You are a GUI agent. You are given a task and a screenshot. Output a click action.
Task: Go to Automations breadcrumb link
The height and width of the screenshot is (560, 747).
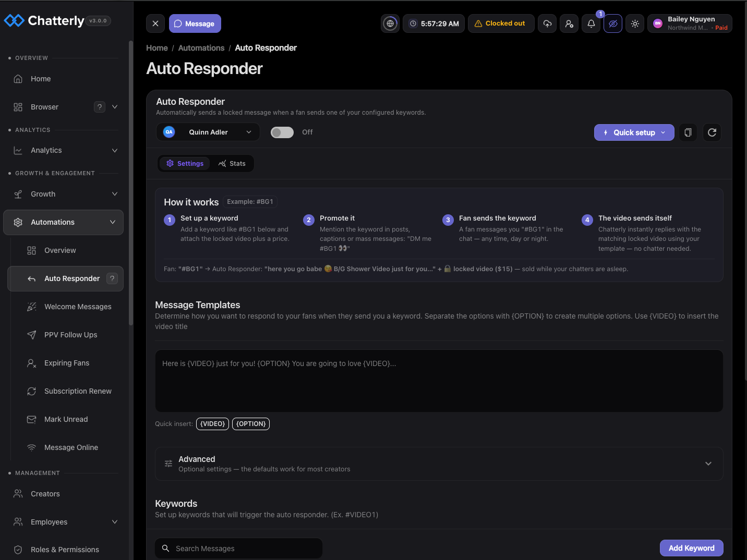click(x=201, y=48)
